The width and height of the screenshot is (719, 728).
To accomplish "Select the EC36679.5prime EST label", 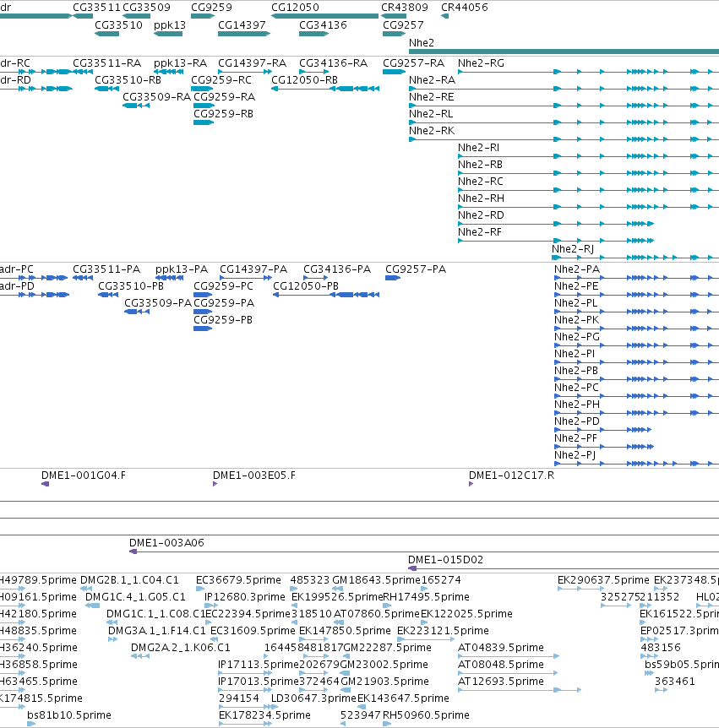I will point(239,580).
